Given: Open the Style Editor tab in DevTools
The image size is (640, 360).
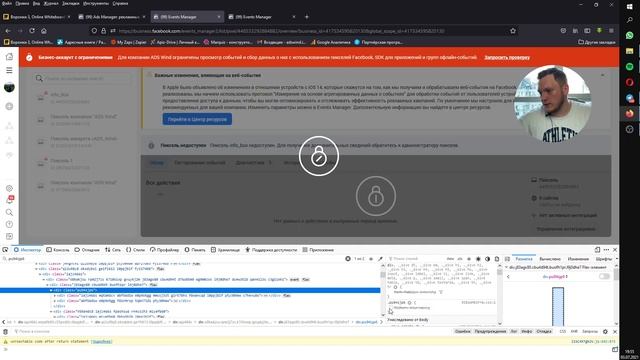Looking at the screenshot, I should point(136,250).
